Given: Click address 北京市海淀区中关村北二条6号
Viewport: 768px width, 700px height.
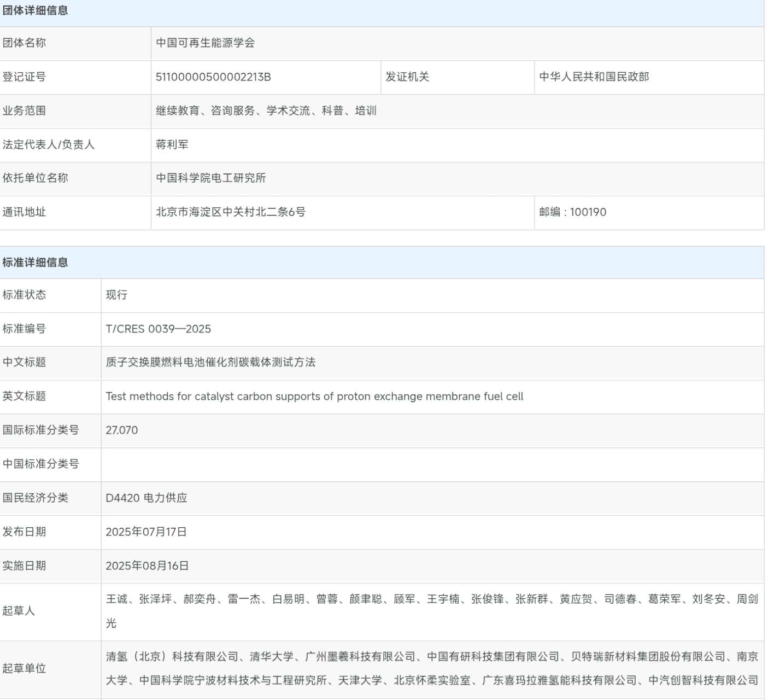Looking at the screenshot, I should pyautogui.click(x=231, y=212).
